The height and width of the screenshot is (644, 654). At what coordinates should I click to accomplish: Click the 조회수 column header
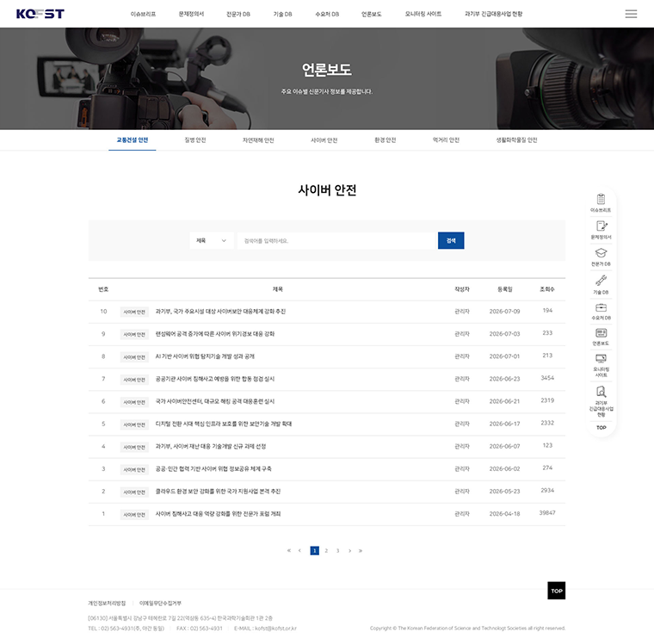(547, 289)
